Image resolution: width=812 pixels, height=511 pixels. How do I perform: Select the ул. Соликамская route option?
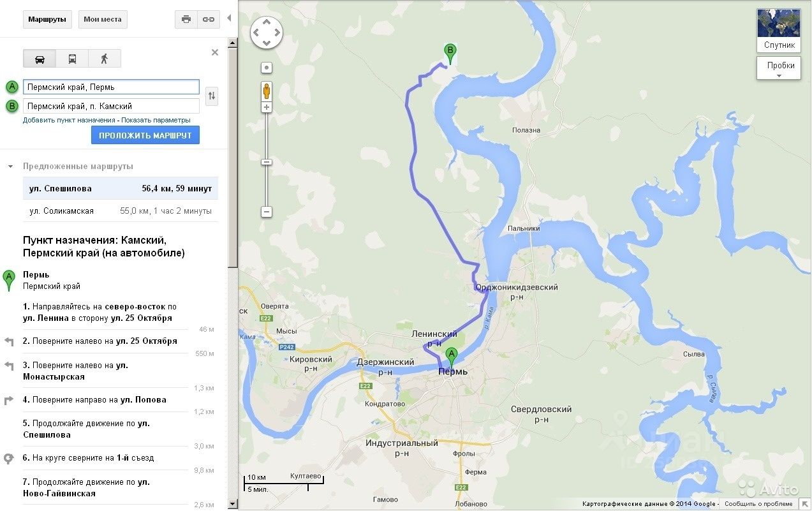[121, 211]
